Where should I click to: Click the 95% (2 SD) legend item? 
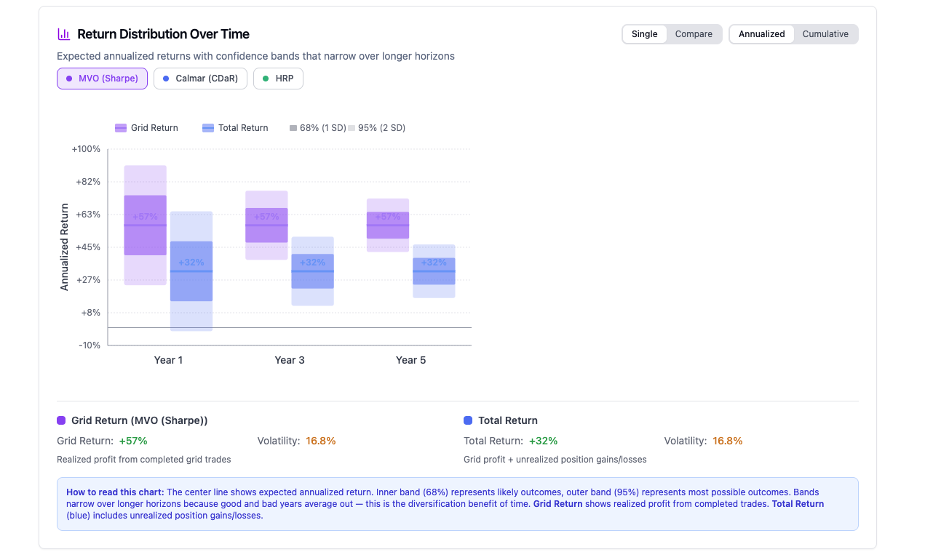point(376,128)
